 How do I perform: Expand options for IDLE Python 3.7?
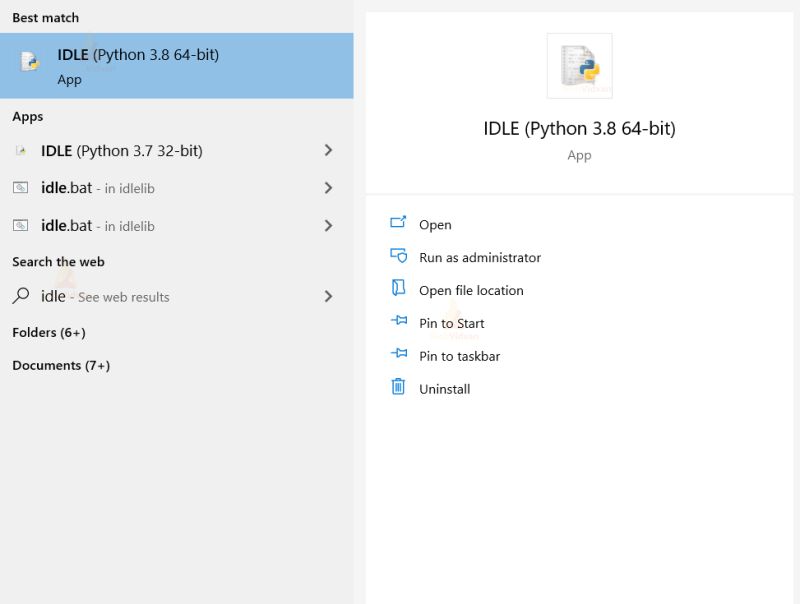pos(329,149)
